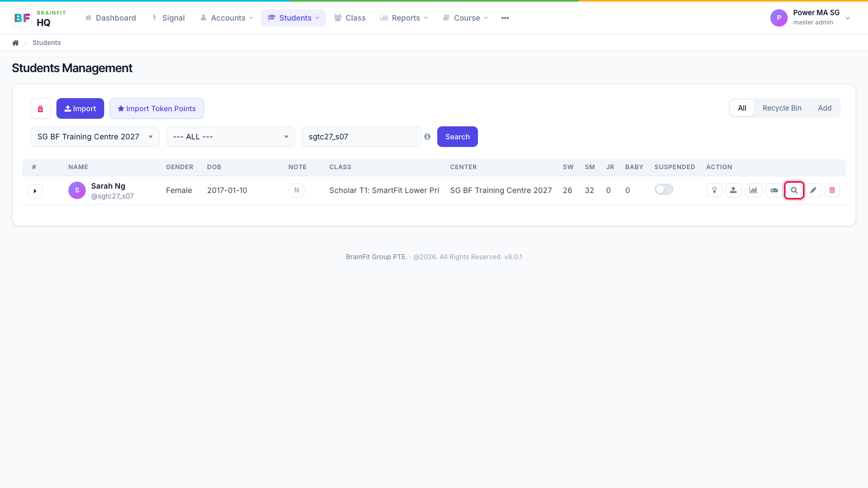The width and height of the screenshot is (868, 488).
Task: Expand Sarah Ng's row details arrow
Action: 35,191
